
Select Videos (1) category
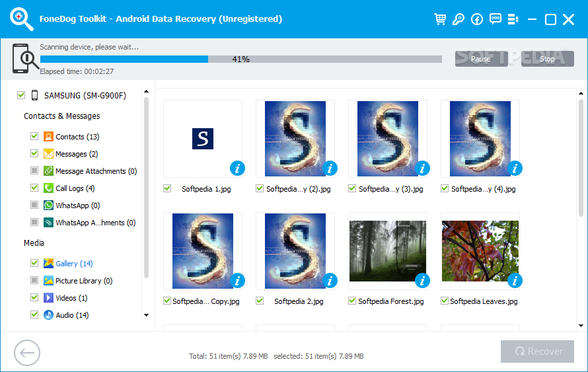click(x=71, y=298)
